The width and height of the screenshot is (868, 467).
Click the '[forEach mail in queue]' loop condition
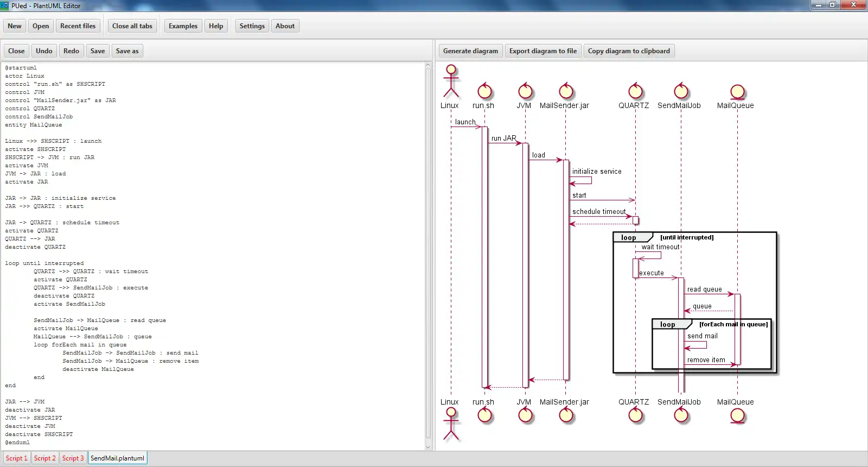[733, 324]
